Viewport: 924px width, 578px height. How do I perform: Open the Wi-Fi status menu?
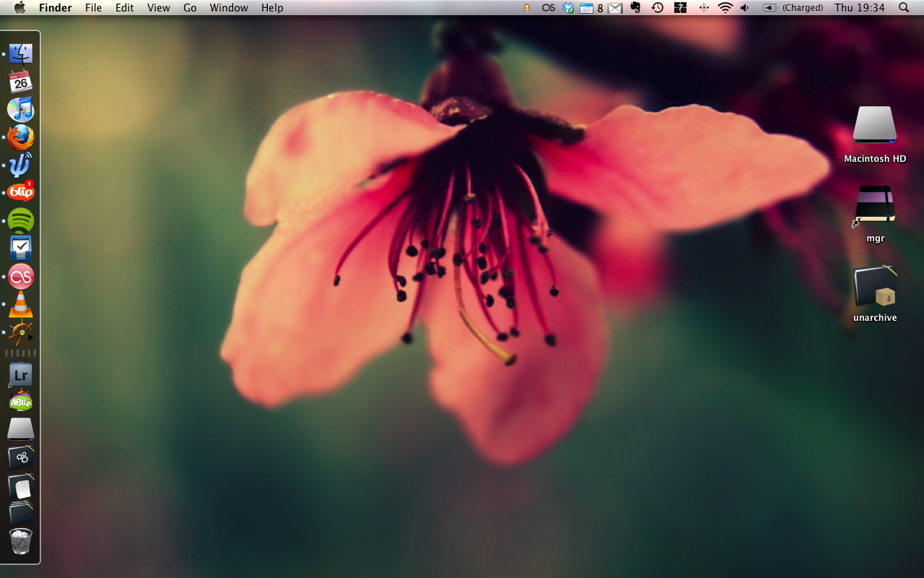pyautogui.click(x=725, y=8)
